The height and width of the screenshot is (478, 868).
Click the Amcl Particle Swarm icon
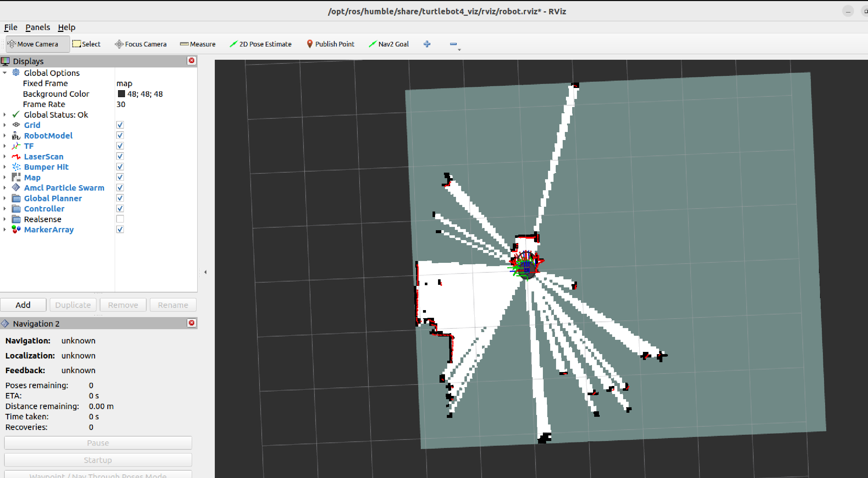(x=16, y=188)
